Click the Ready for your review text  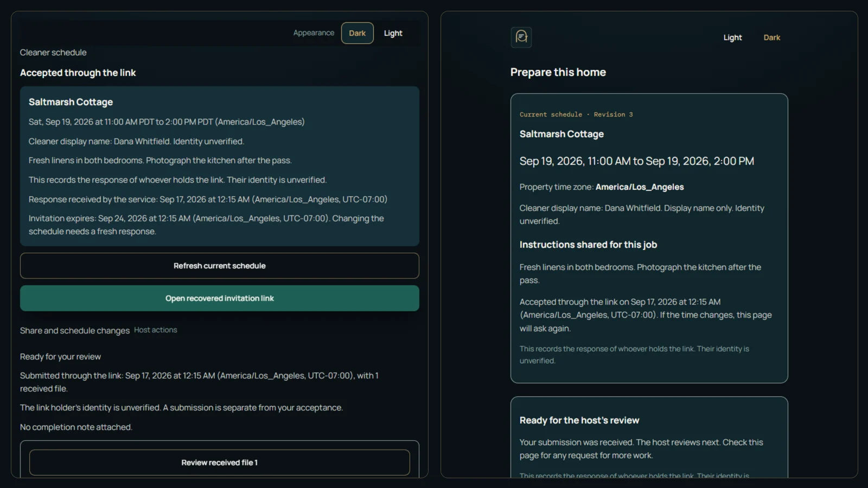[60, 357]
